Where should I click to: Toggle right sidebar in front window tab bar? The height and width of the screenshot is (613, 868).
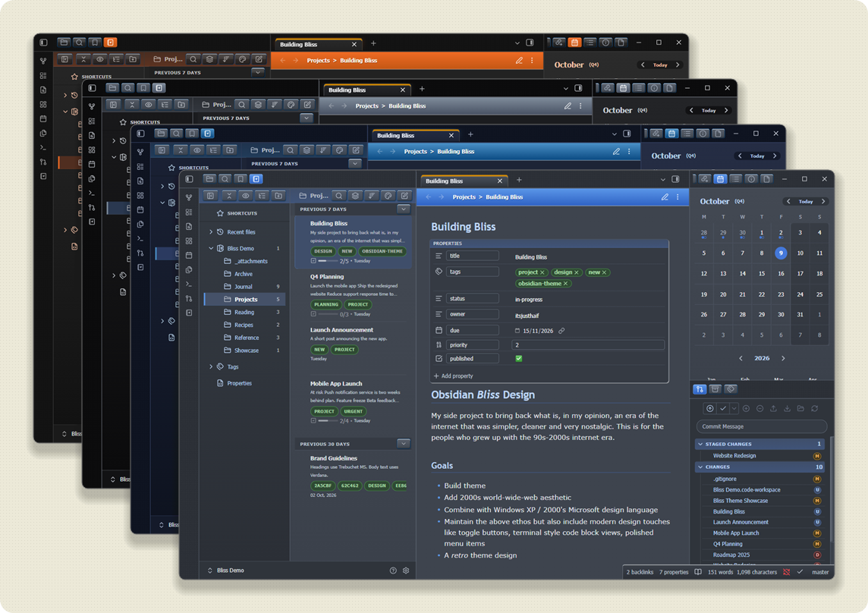(675, 179)
